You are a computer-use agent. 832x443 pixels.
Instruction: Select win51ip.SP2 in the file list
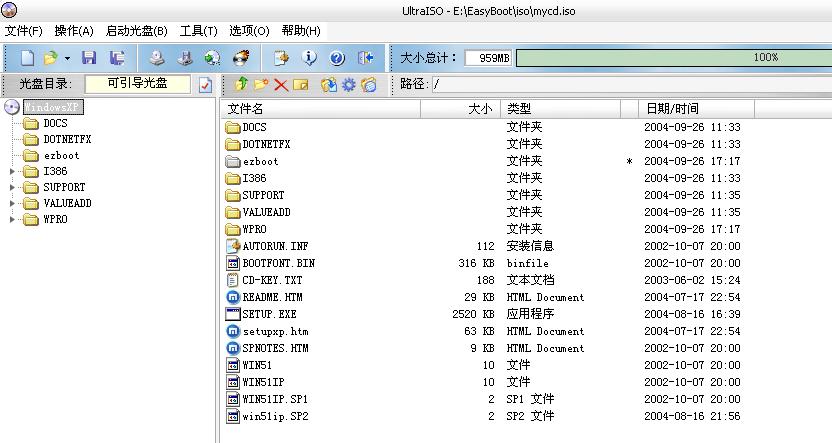pyautogui.click(x=267, y=416)
